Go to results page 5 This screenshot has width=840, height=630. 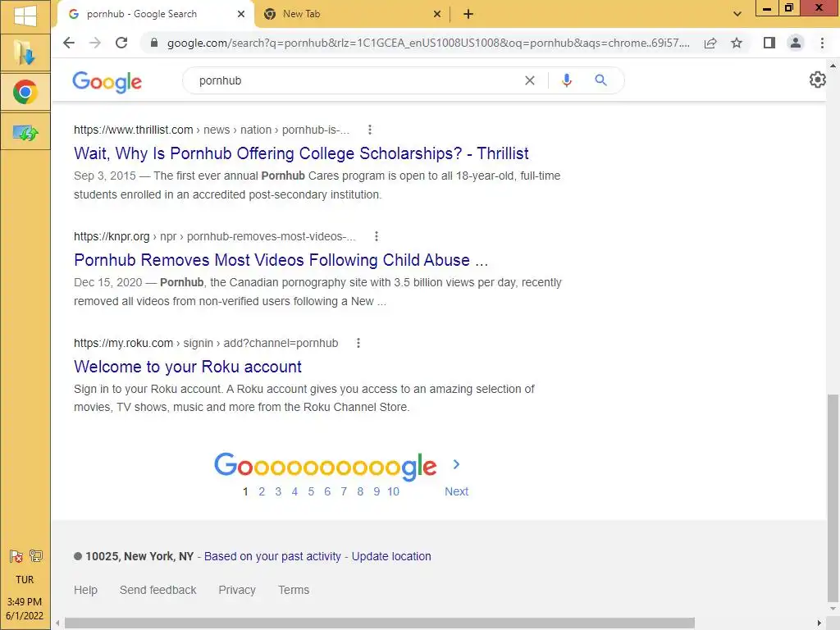click(x=311, y=491)
